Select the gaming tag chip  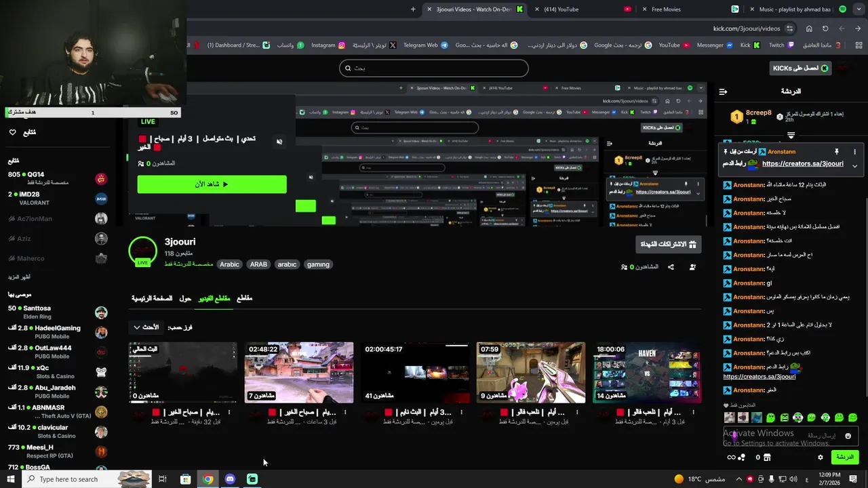pyautogui.click(x=318, y=264)
